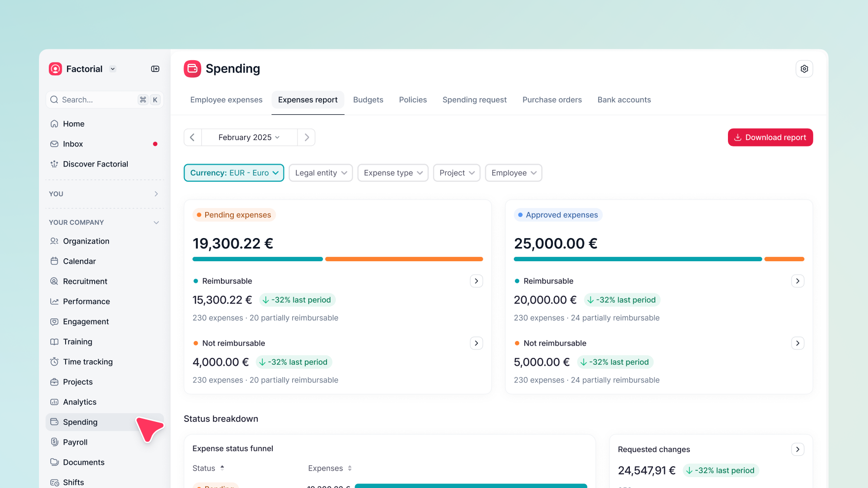
Task: Switch to Policies tab
Action: click(413, 100)
